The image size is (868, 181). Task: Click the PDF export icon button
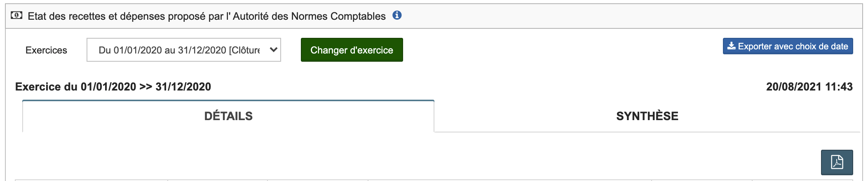click(x=837, y=162)
